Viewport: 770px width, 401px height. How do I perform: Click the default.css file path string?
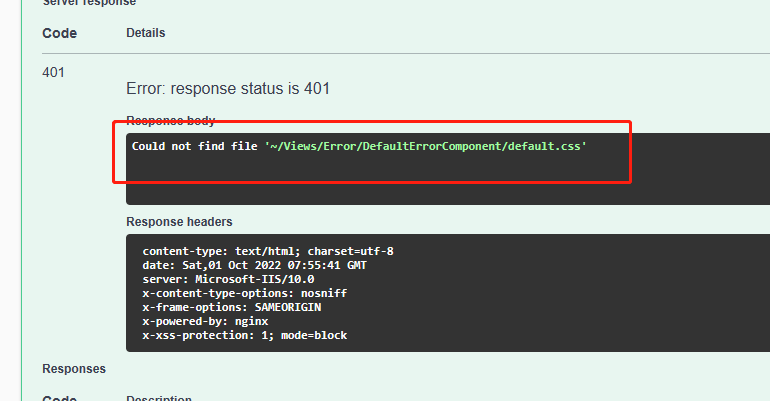coord(425,146)
